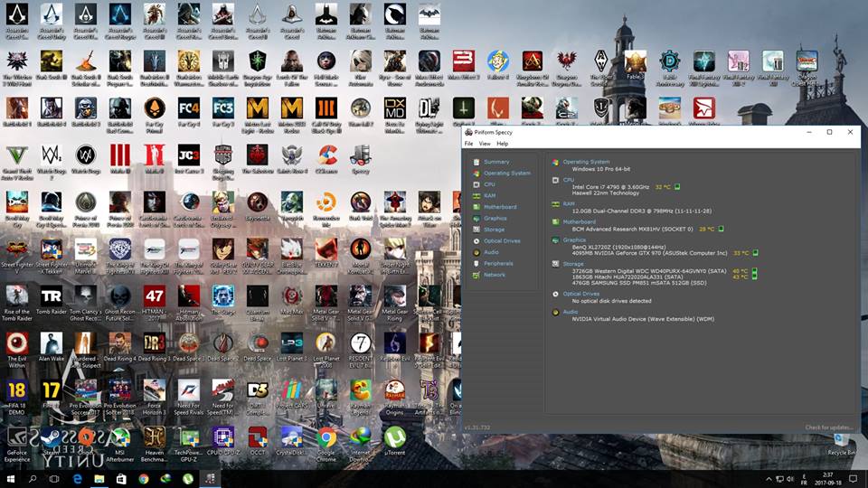Open the Alan Wake desktop icon
868x488 pixels.
point(52,347)
